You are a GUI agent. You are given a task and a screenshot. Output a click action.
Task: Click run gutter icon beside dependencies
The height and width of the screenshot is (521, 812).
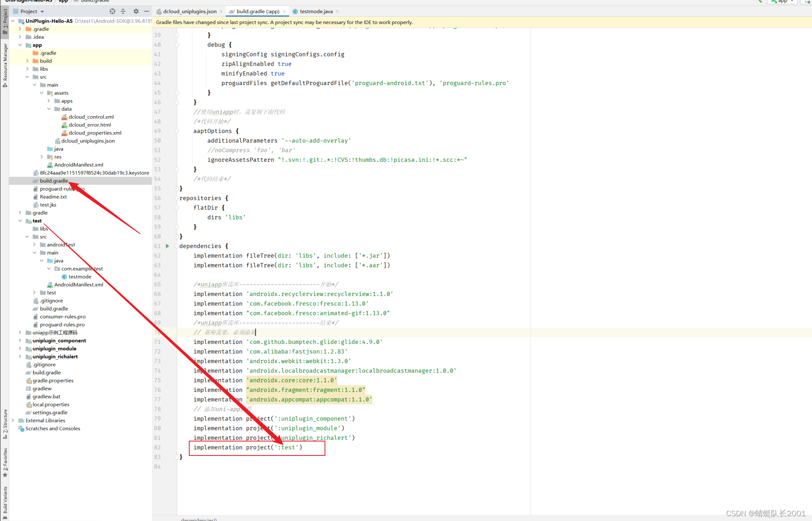167,246
